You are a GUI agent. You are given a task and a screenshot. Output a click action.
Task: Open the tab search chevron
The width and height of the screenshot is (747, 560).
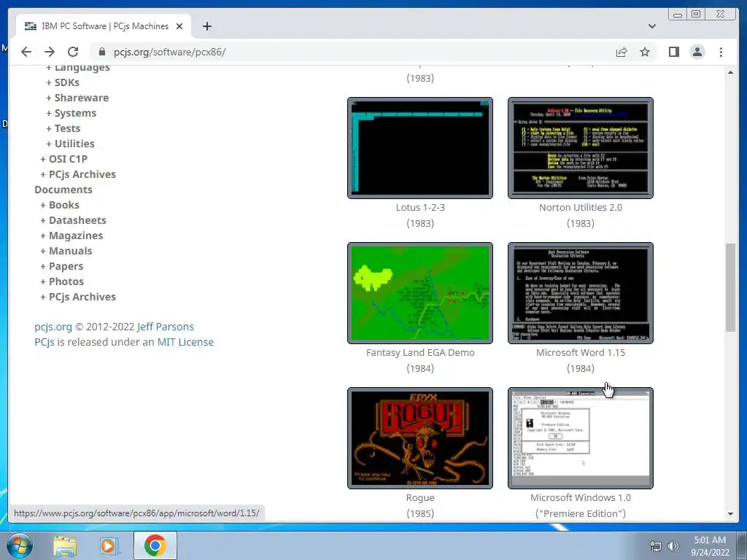click(652, 26)
